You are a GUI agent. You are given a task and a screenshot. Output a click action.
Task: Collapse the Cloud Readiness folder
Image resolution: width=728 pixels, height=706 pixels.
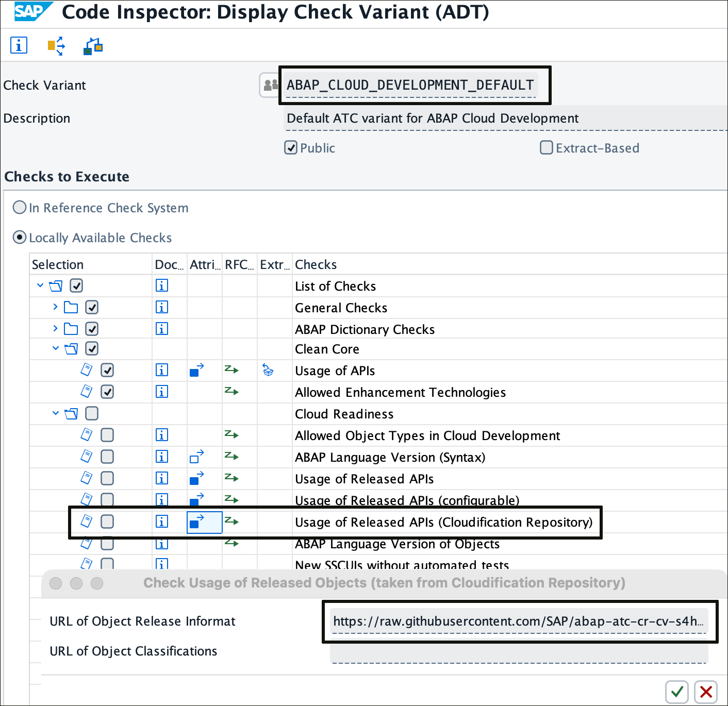pyautogui.click(x=56, y=413)
